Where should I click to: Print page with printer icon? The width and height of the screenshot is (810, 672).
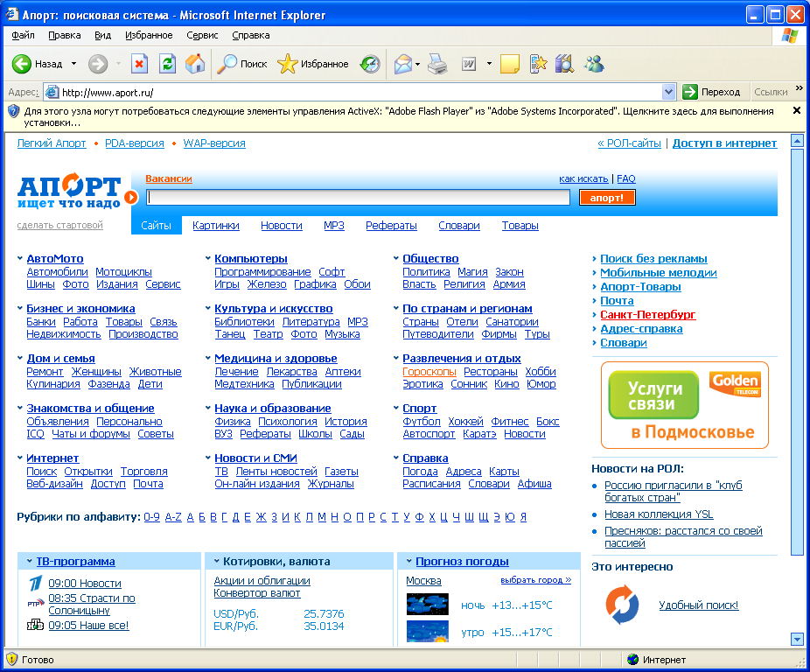tap(437, 64)
